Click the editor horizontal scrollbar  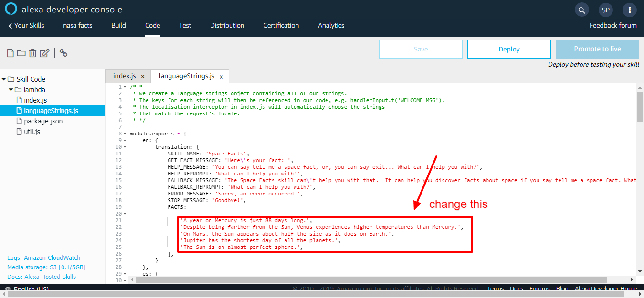coord(371,280)
